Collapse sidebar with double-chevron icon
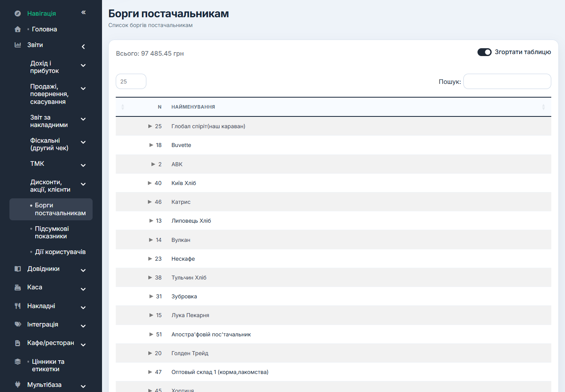Screen dimensions: 565x392 click(84, 13)
